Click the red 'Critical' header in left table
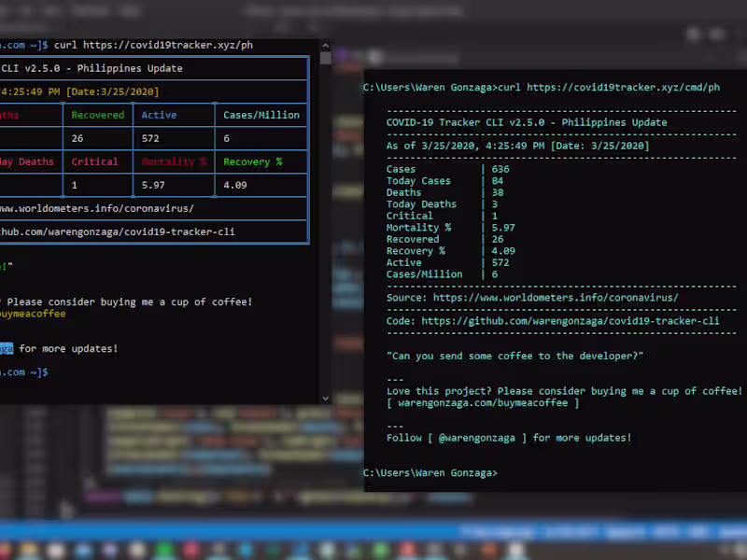 click(94, 161)
